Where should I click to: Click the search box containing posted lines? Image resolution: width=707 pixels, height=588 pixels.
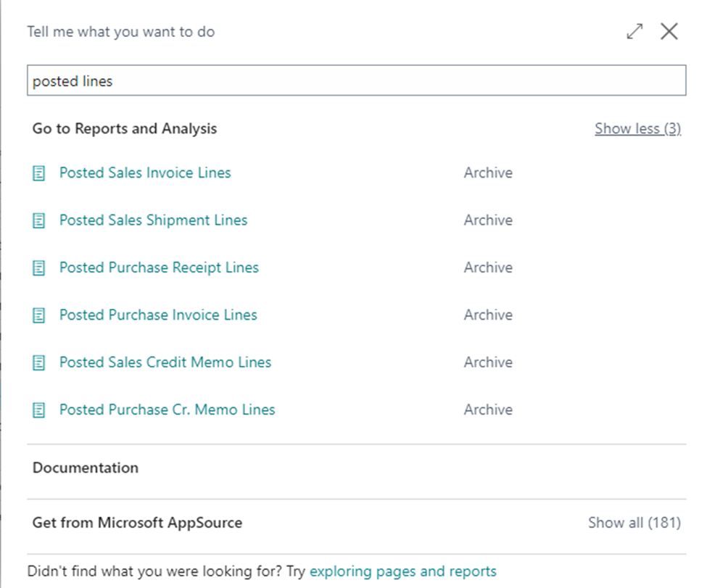(356, 81)
